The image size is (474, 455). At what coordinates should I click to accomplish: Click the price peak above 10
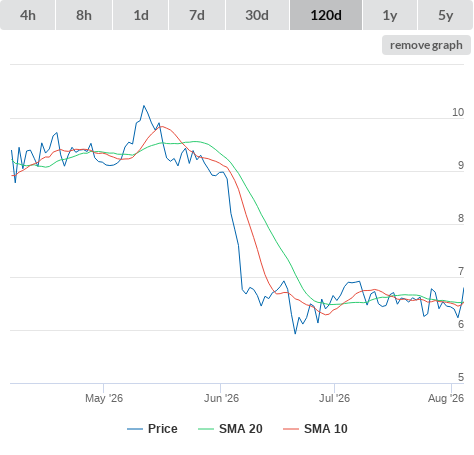(x=144, y=106)
